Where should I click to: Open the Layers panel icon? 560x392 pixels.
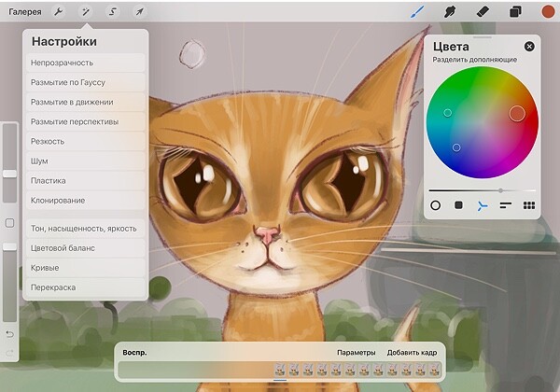coord(515,12)
